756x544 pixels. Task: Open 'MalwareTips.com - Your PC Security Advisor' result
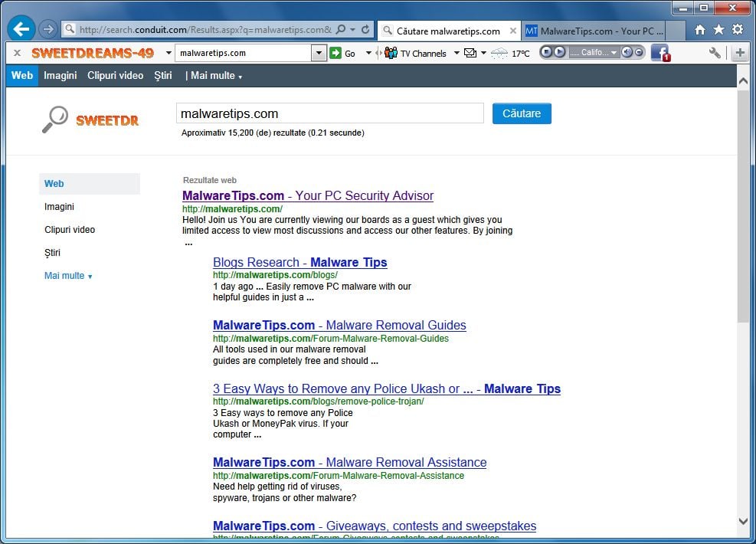pyautogui.click(x=308, y=196)
